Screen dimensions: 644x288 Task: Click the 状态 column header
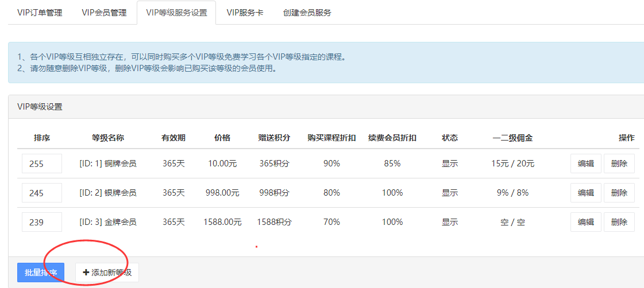click(x=450, y=138)
